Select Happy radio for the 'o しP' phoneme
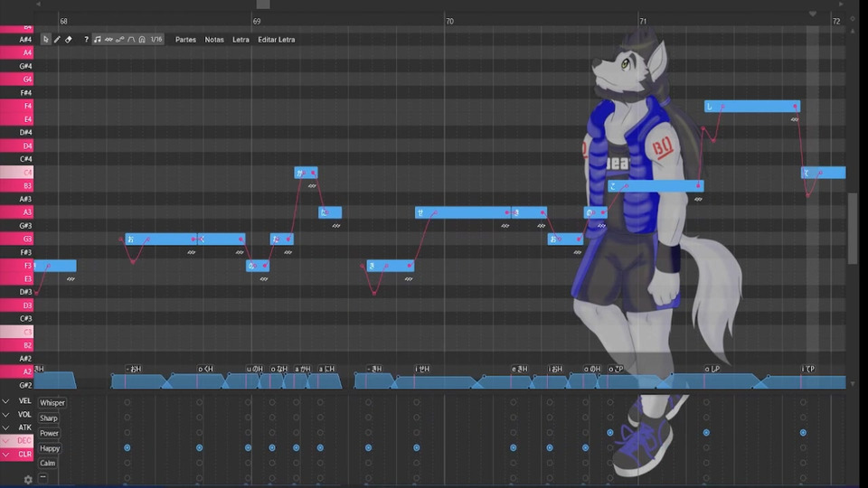 pyautogui.click(x=706, y=447)
